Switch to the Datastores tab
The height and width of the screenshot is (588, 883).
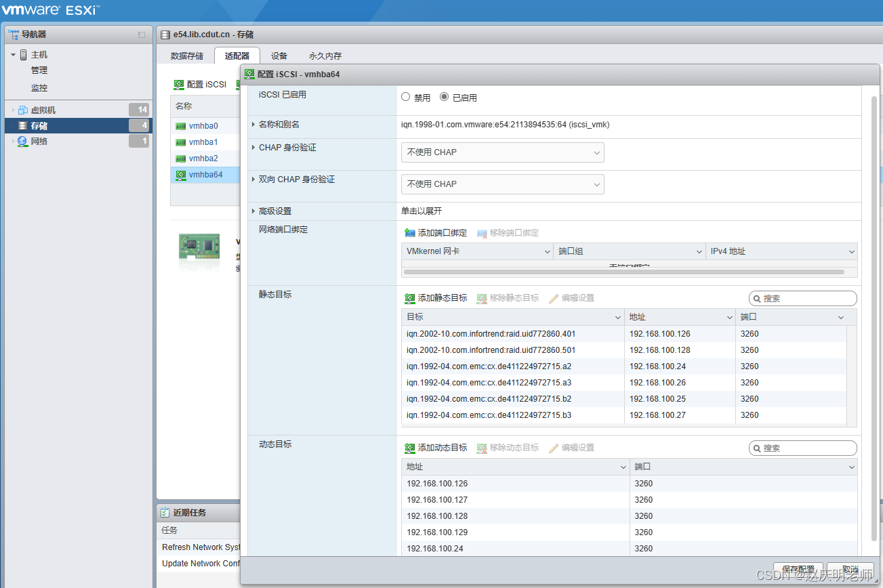(x=187, y=56)
